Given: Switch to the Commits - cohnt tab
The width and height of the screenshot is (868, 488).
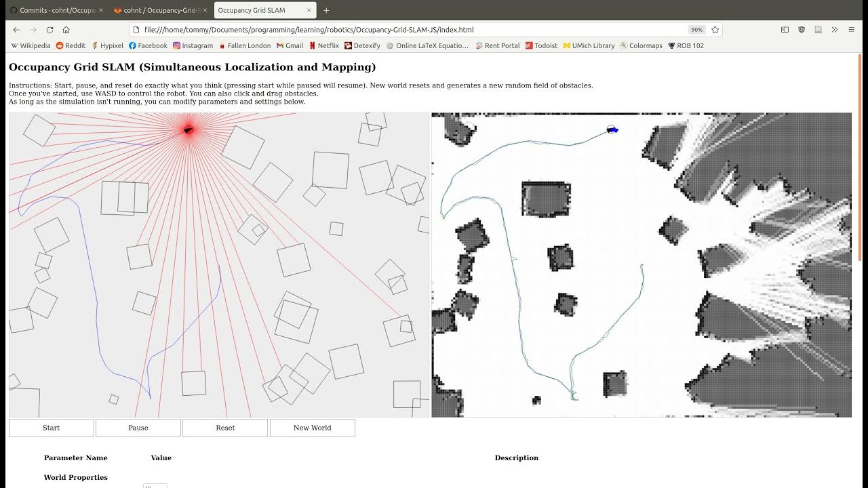Looking at the screenshot, I should tap(56, 10).
